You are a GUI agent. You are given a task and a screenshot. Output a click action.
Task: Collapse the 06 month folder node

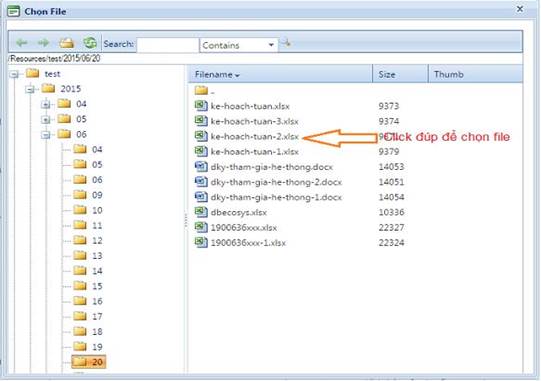(46, 135)
